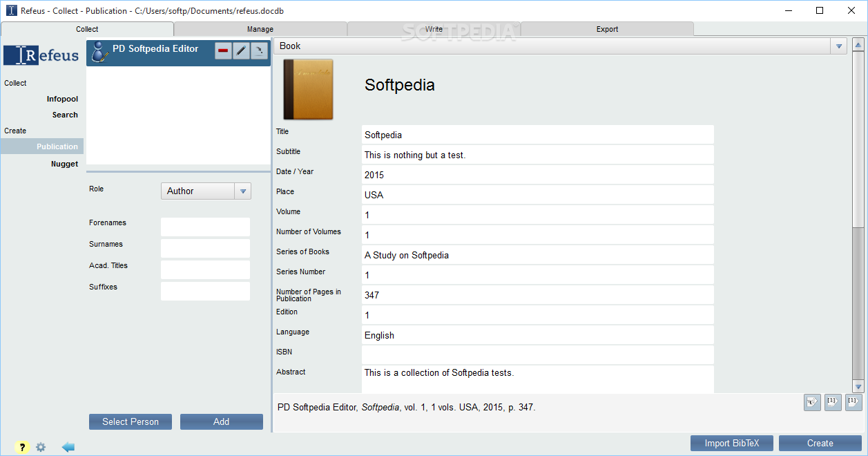The width and height of the screenshot is (868, 456).
Task: Click the Volume field
Action: pos(537,215)
